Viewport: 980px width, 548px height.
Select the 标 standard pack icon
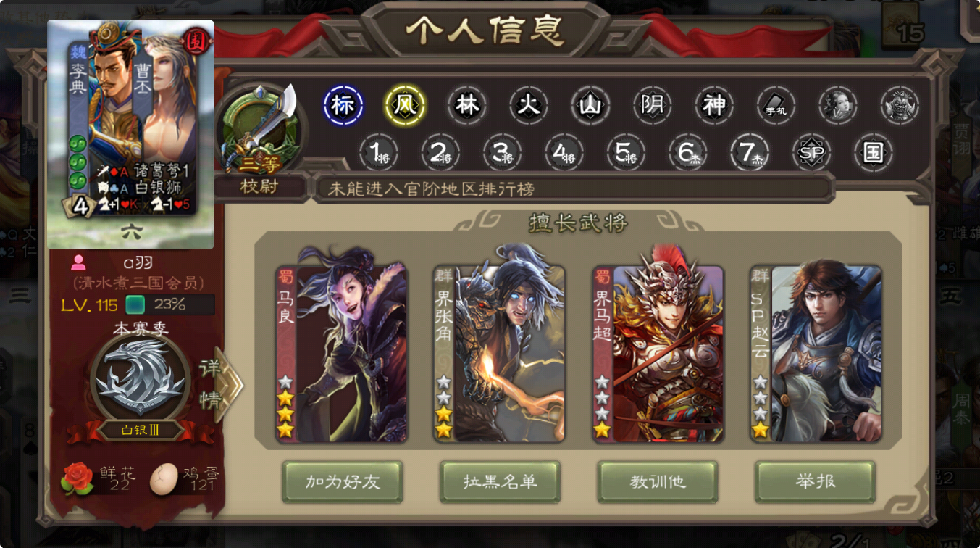click(x=343, y=106)
